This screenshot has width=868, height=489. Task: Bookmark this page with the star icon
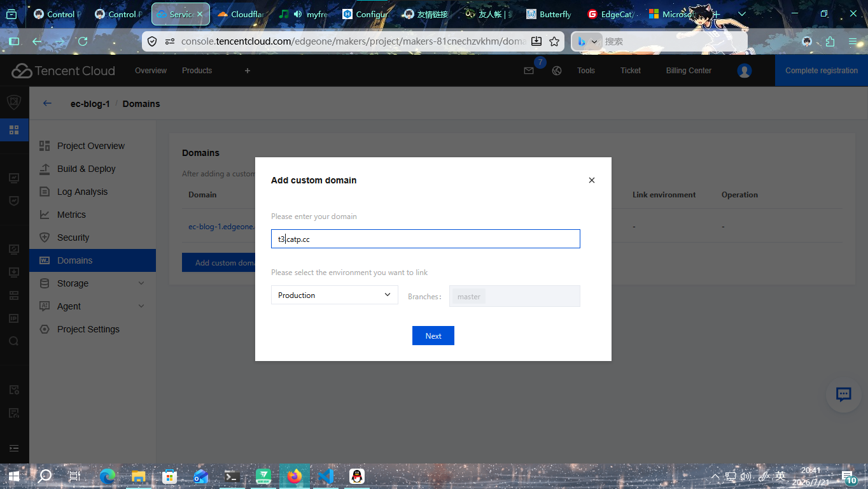[554, 41]
